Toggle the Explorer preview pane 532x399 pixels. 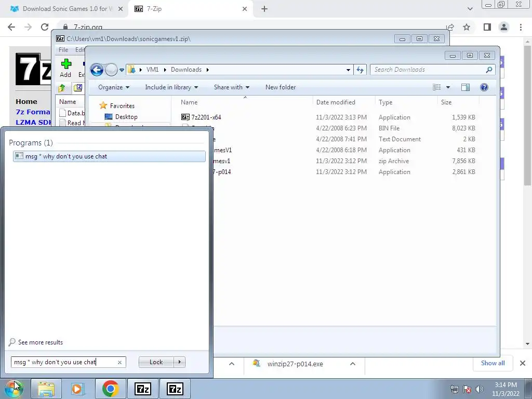(465, 87)
